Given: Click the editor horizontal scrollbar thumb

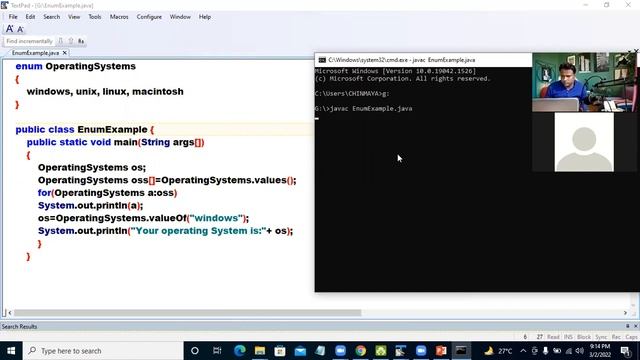Looking at the screenshot, I should tap(187, 313).
